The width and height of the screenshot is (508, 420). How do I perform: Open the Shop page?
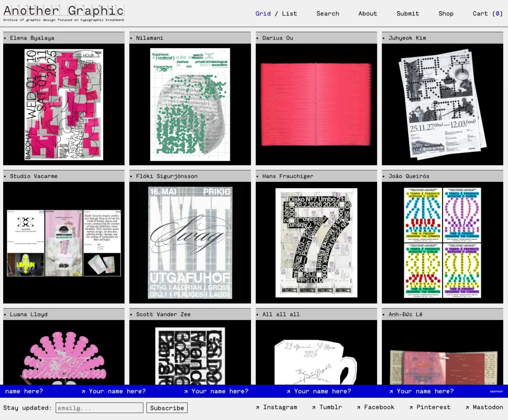446,13
